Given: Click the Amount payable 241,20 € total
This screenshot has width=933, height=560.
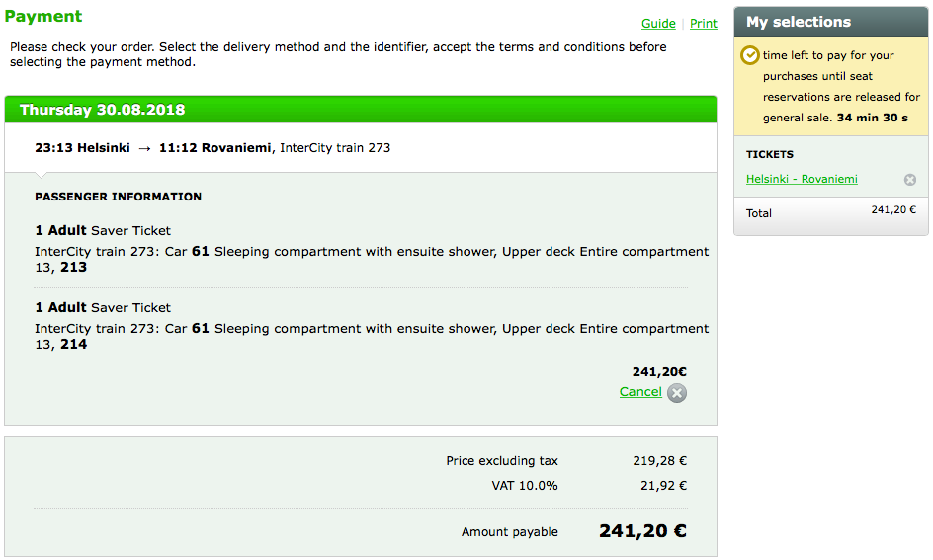Looking at the screenshot, I should tap(642, 531).
